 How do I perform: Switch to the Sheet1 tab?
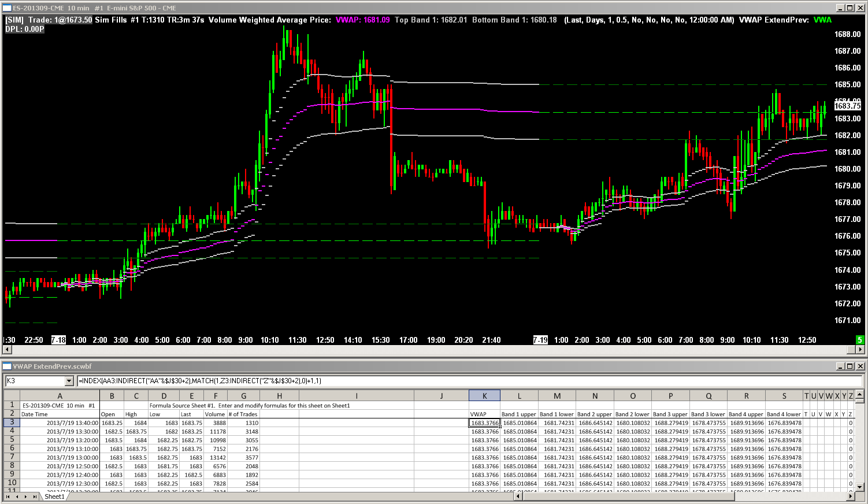click(54, 496)
